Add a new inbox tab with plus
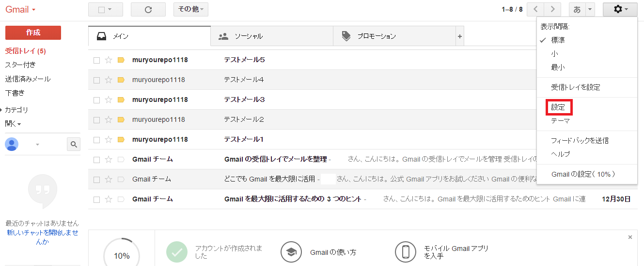 click(460, 36)
